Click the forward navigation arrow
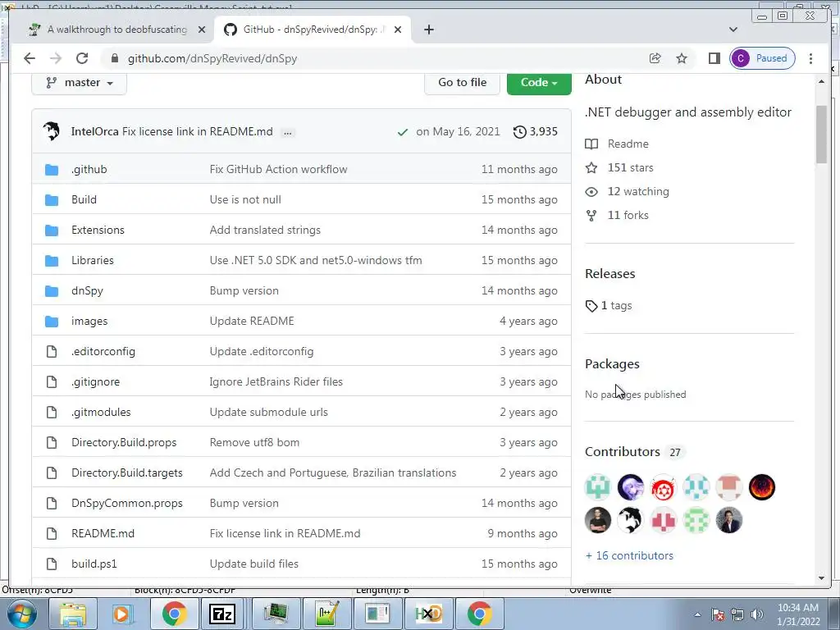The image size is (840, 630). point(56,58)
